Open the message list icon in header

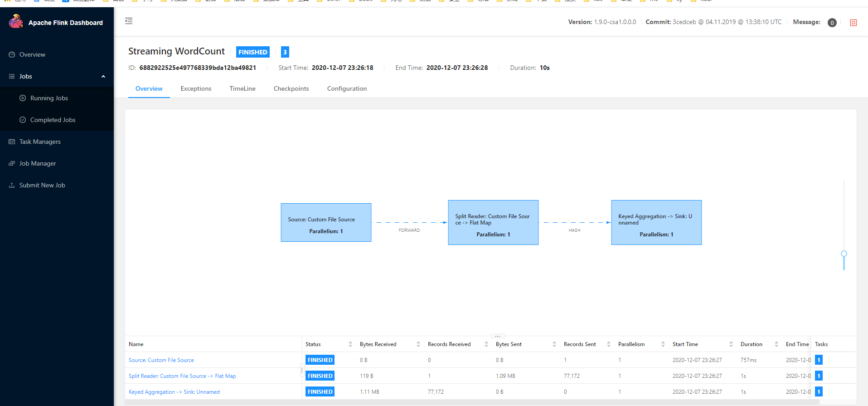(x=853, y=23)
